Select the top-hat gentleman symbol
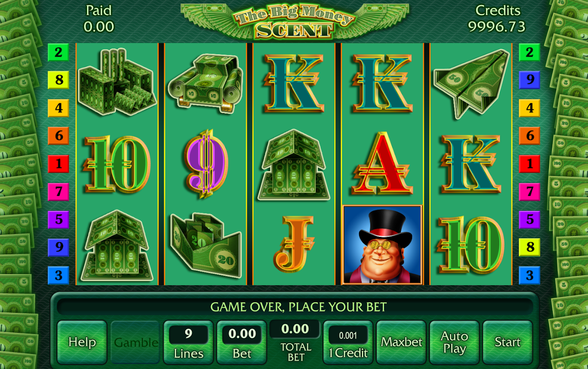Image resolution: width=588 pixels, height=369 pixels. [x=382, y=245]
